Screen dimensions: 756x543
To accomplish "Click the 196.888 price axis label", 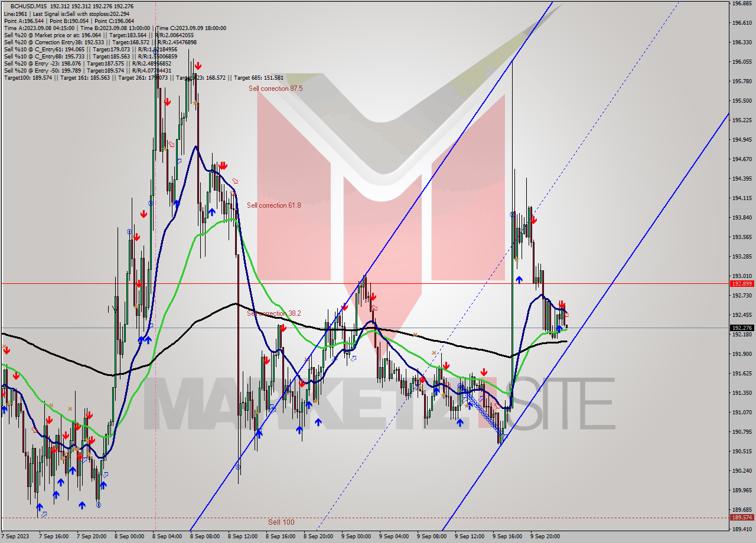I will click(x=741, y=4).
